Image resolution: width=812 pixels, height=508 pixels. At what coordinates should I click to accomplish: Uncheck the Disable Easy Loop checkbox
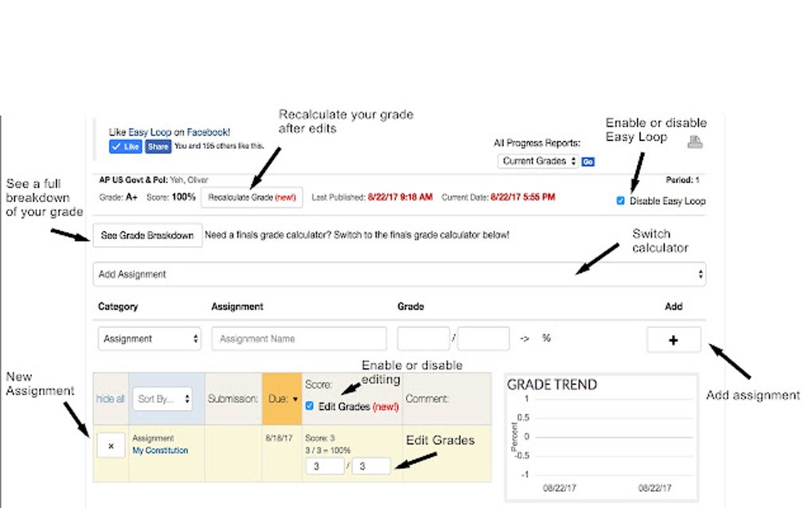point(620,201)
